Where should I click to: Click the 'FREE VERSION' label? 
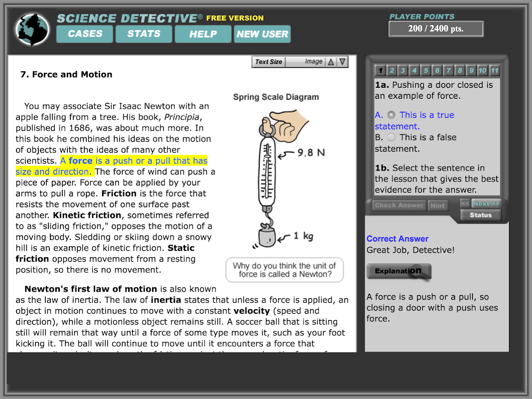pyautogui.click(x=235, y=18)
